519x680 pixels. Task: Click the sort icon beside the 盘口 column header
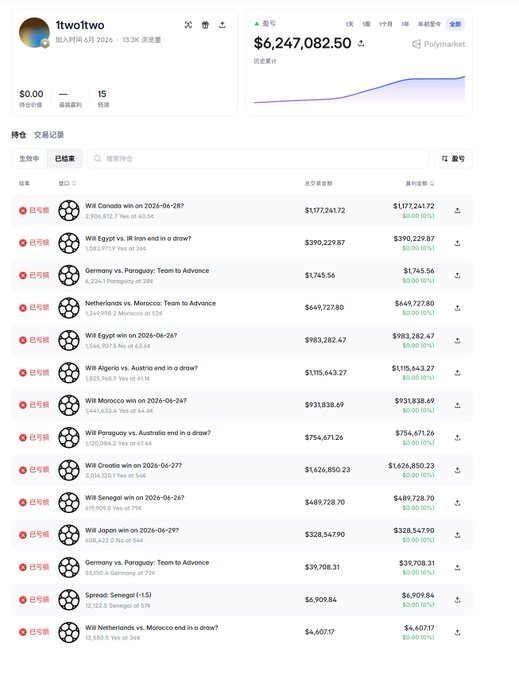[74, 183]
